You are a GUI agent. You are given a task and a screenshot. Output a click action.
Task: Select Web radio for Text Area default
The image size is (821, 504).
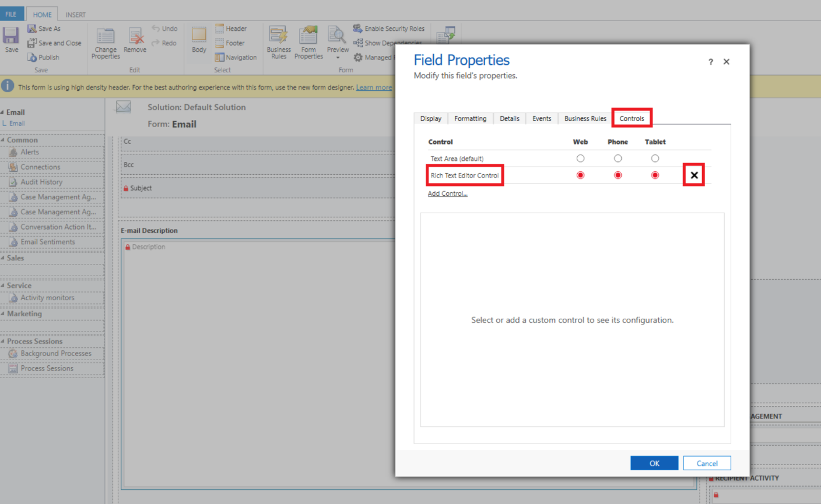tap(580, 158)
